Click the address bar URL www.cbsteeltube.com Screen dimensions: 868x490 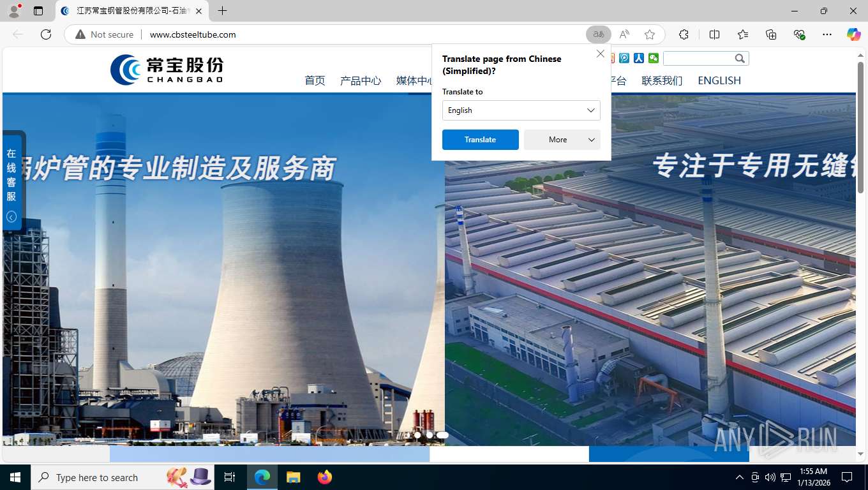coord(193,34)
